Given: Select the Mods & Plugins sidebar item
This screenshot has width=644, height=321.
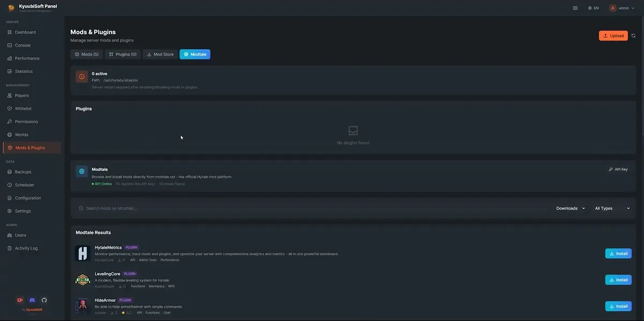Looking at the screenshot, I should (x=32, y=148).
